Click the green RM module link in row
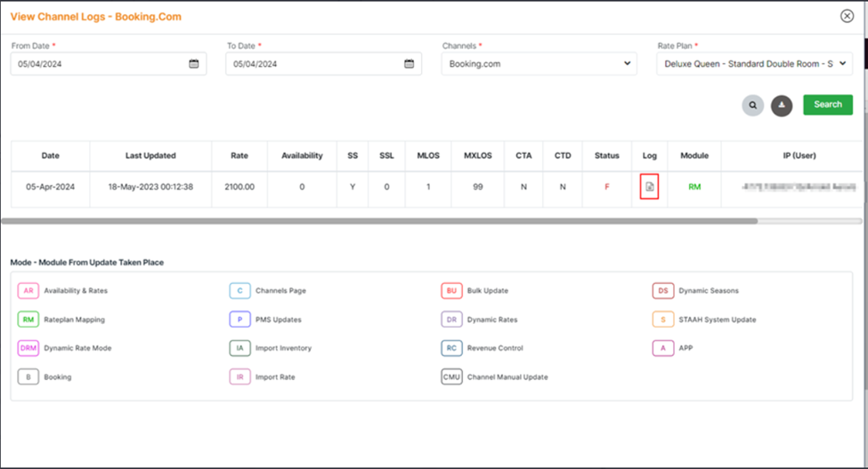The width and height of the screenshot is (868, 469). point(694,187)
